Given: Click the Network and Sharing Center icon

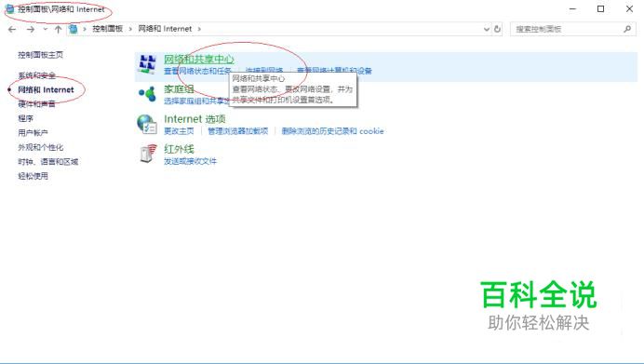Looking at the screenshot, I should coord(147,63).
